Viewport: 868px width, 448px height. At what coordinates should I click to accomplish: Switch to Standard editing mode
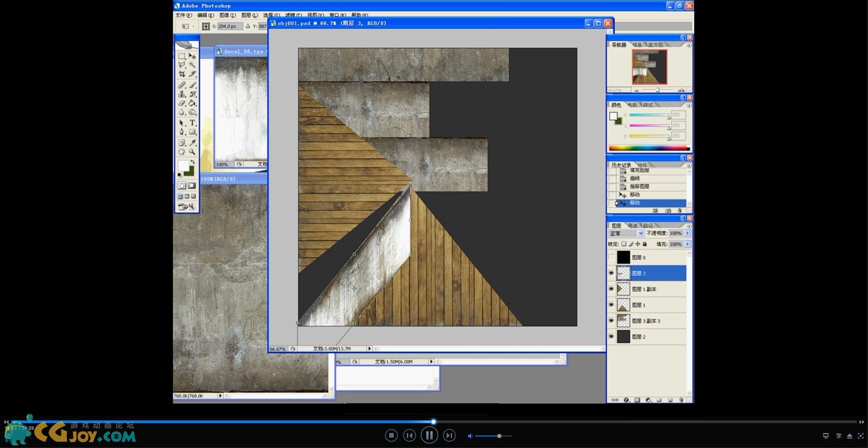click(x=182, y=186)
